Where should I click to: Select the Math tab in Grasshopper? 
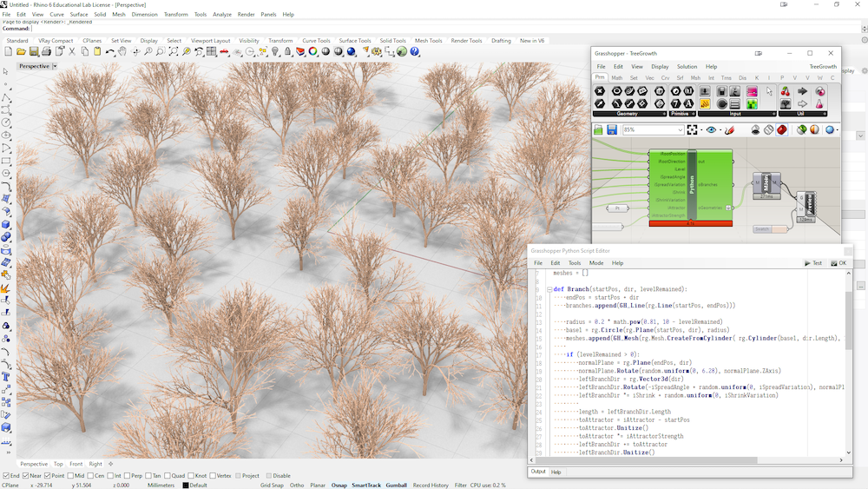616,78
